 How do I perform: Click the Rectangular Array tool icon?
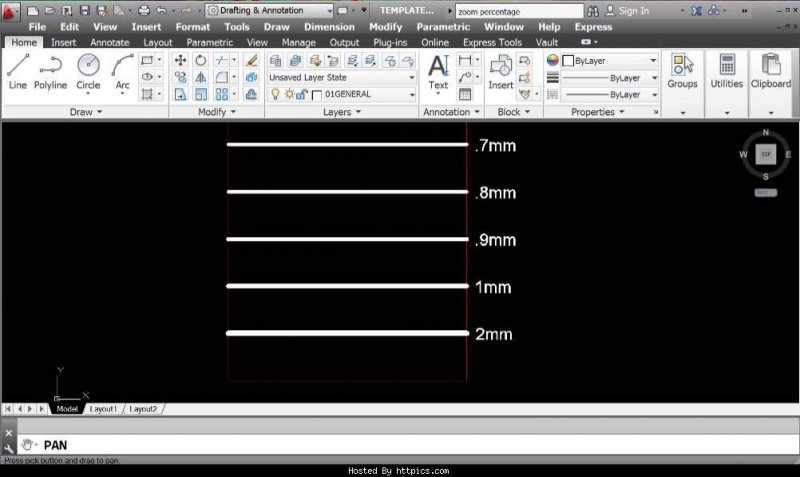pyautogui.click(x=221, y=94)
